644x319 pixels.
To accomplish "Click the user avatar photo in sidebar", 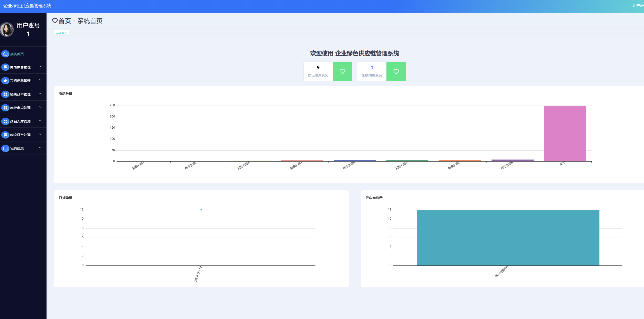I will [7, 30].
